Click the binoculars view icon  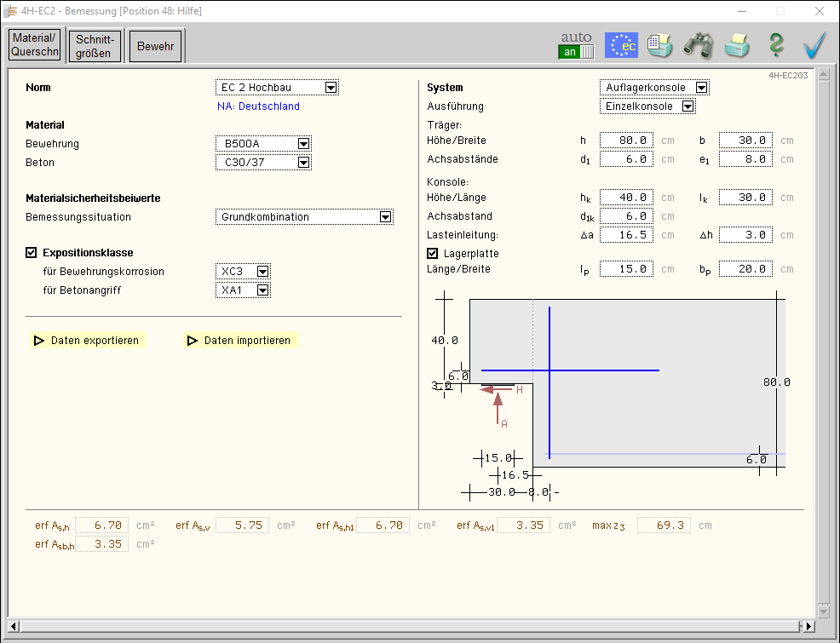[698, 45]
